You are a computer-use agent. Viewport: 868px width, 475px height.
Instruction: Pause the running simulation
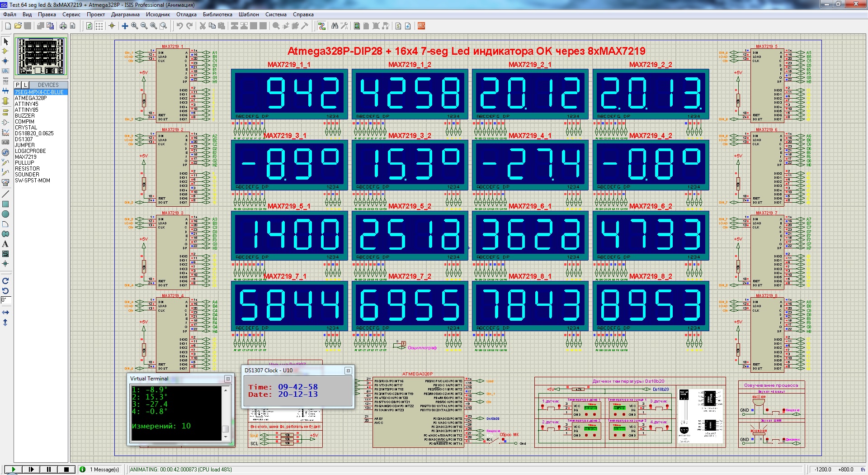click(x=49, y=470)
